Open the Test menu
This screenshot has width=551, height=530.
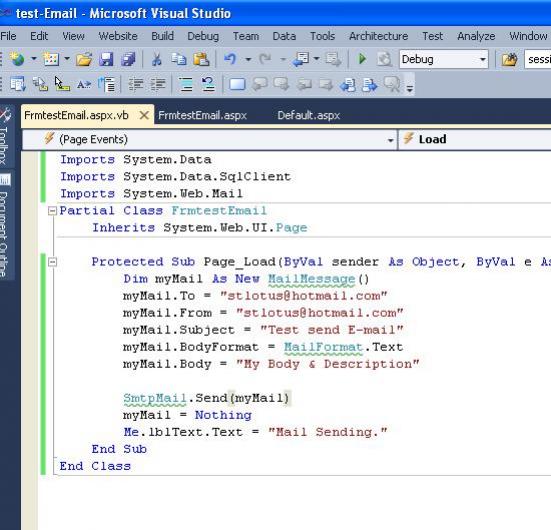pos(432,36)
